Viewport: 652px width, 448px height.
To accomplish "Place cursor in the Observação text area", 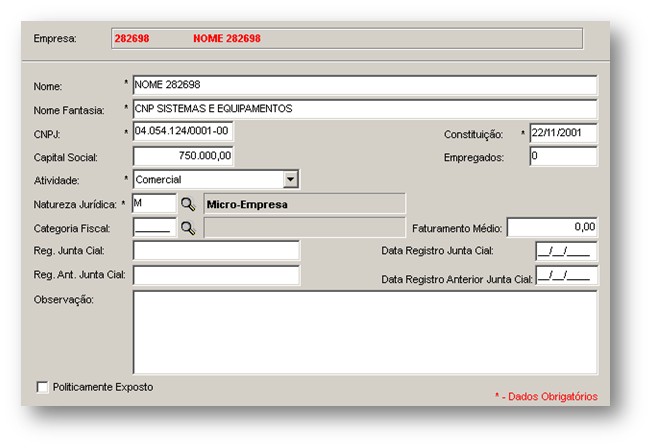I will (x=365, y=332).
